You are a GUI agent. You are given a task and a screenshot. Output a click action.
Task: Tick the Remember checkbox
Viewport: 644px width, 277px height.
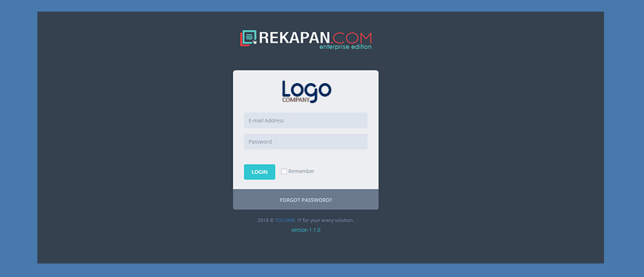[284, 171]
